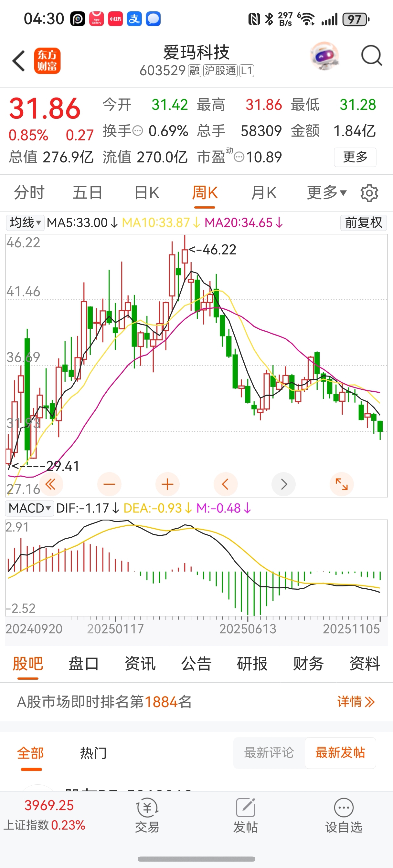Tap the back arrow icon
The height and width of the screenshot is (868, 393).
[18, 61]
